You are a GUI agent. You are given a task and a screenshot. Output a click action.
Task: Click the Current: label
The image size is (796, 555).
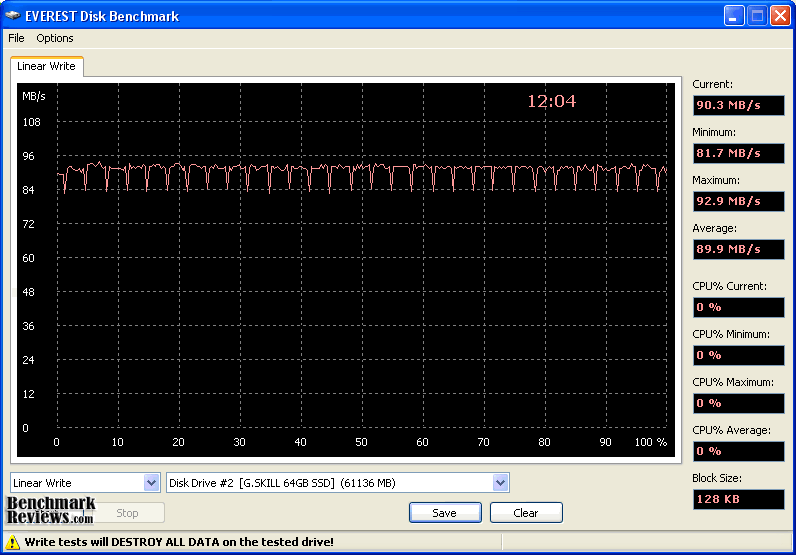(712, 84)
